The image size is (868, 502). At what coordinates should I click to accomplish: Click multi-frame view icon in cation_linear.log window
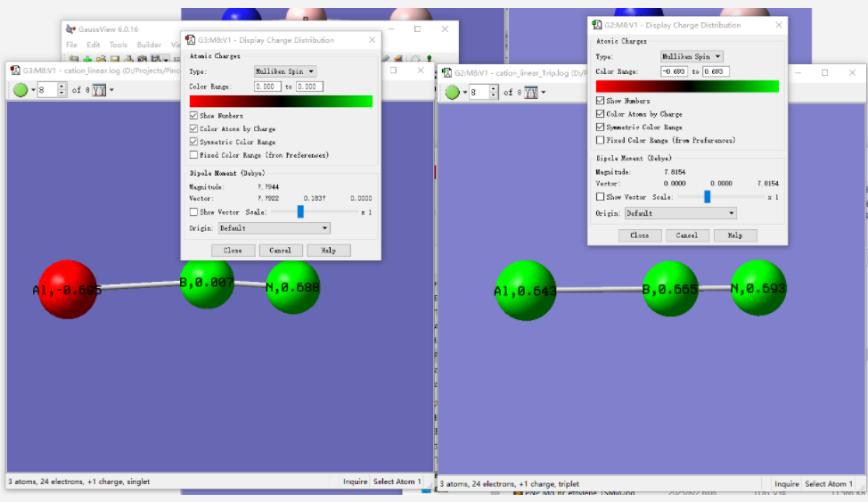point(100,90)
